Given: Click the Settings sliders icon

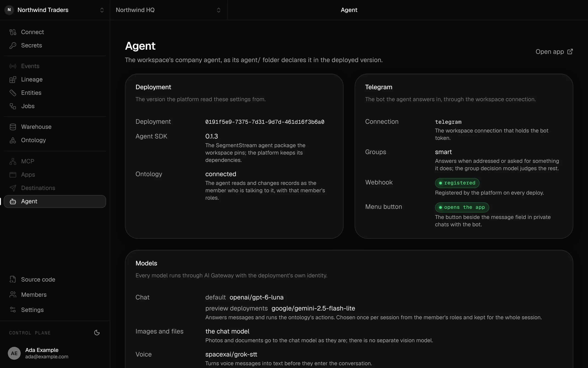Looking at the screenshot, I should pos(13,310).
